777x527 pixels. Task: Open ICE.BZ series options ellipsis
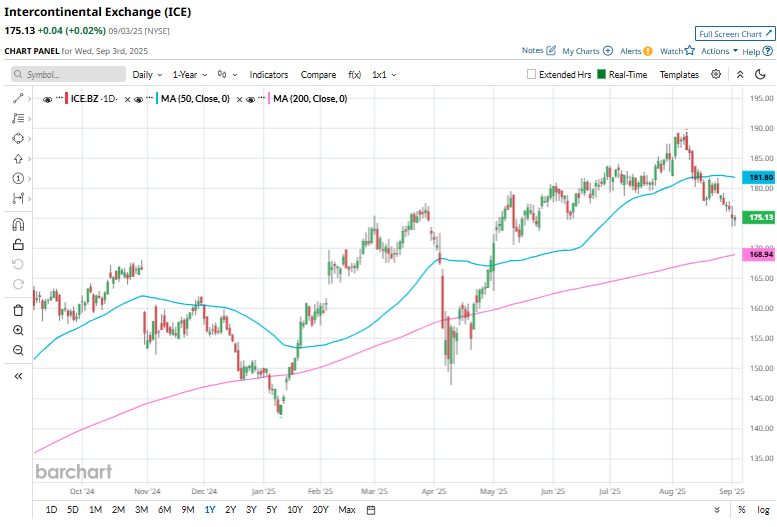tap(59, 97)
